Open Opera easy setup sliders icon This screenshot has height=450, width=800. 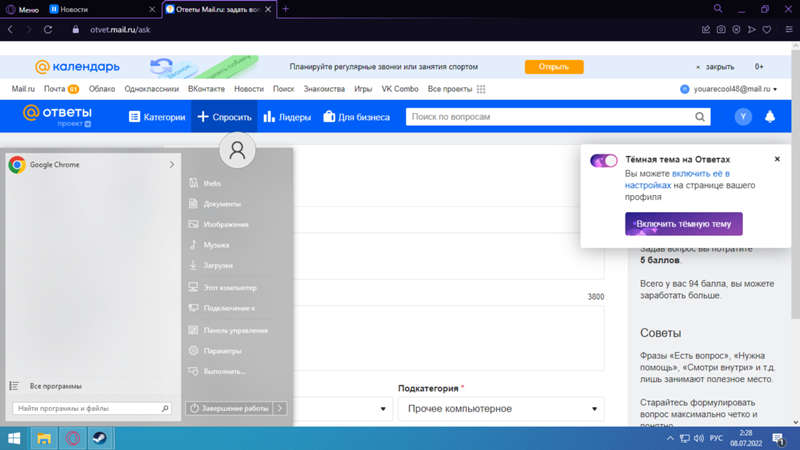pyautogui.click(x=789, y=30)
